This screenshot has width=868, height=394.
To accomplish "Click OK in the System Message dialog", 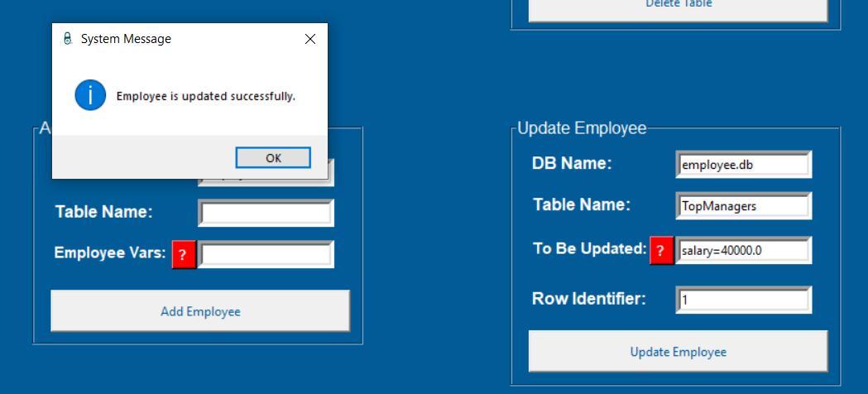I will 272,158.
